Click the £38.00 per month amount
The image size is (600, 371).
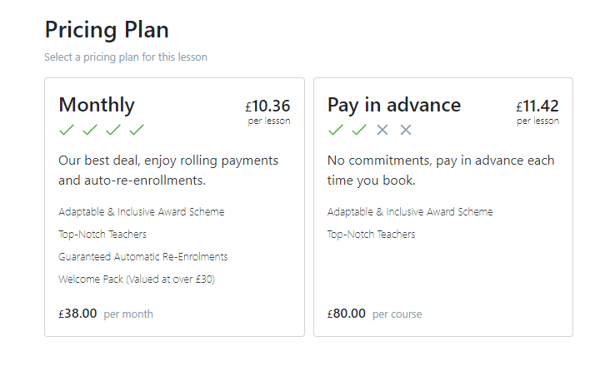tap(106, 314)
